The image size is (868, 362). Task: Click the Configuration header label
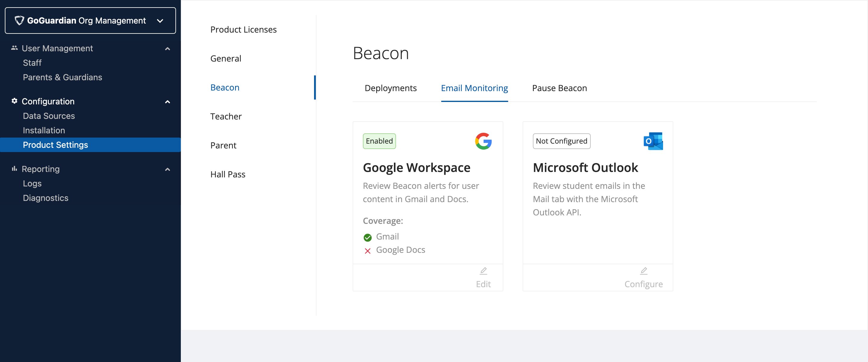click(48, 101)
